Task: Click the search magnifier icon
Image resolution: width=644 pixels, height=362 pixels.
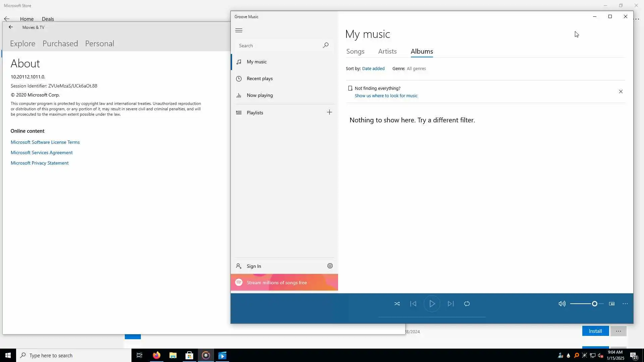Action: click(325, 45)
